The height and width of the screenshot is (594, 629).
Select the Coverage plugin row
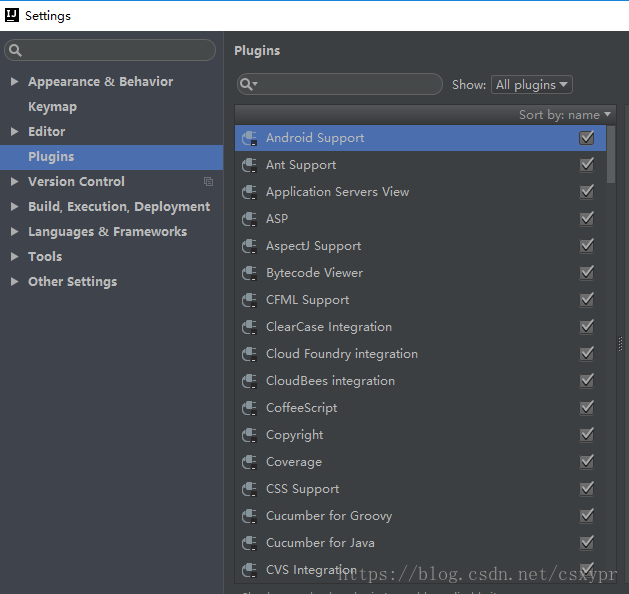point(420,462)
